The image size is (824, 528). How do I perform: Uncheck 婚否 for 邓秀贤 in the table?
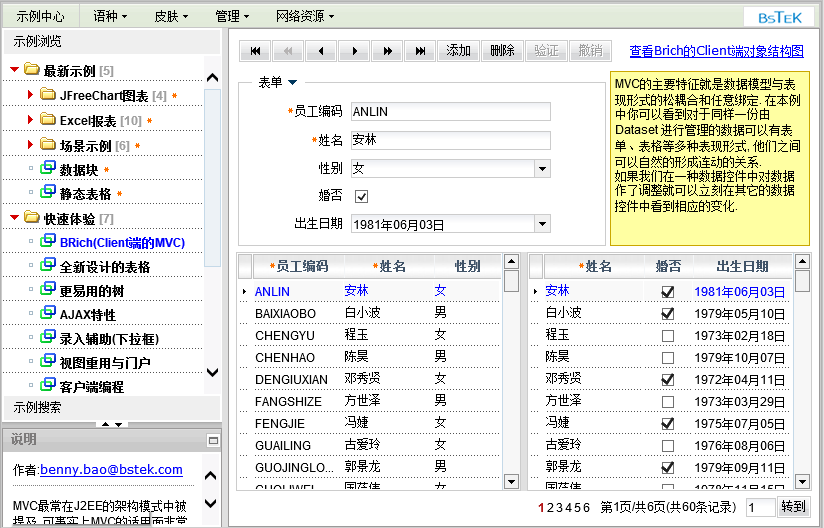(x=667, y=379)
